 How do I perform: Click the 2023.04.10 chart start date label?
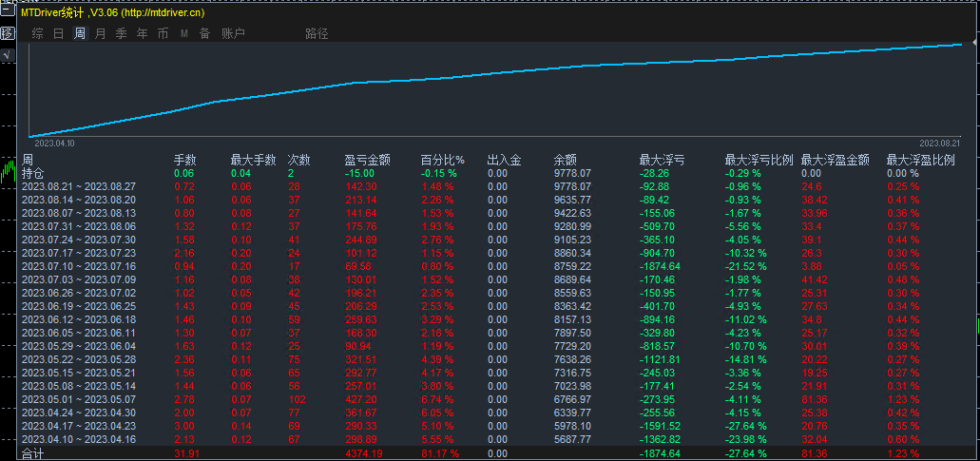[54, 143]
